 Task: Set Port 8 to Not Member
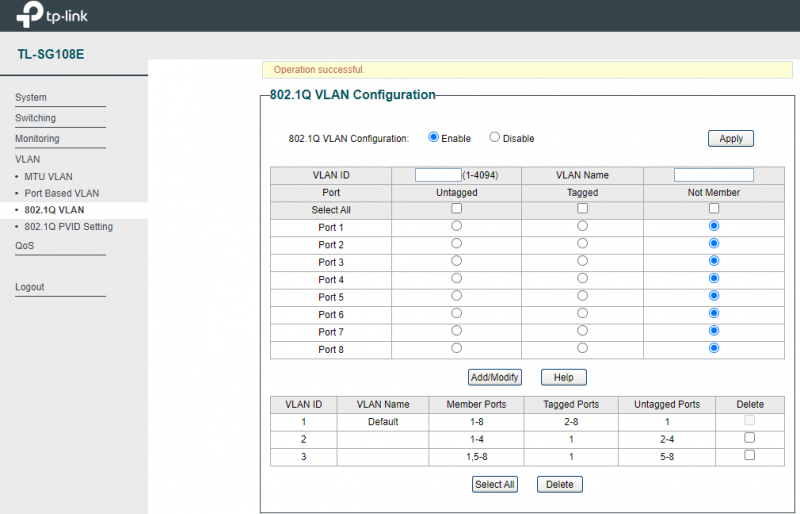click(x=714, y=349)
